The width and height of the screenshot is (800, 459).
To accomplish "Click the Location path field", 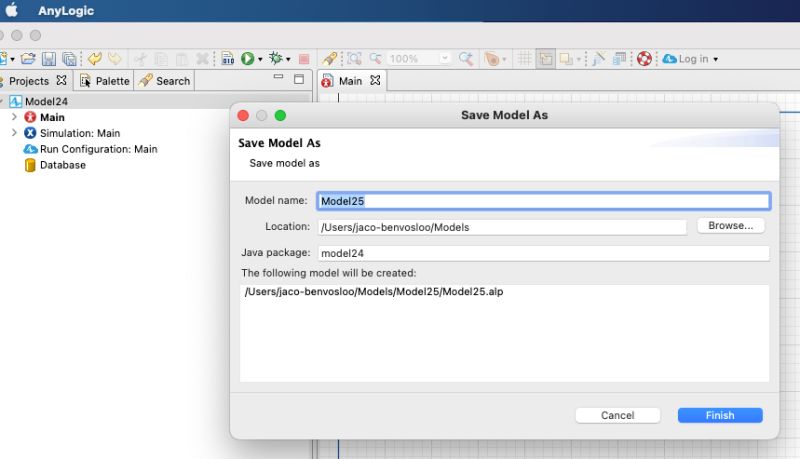I will pos(502,227).
